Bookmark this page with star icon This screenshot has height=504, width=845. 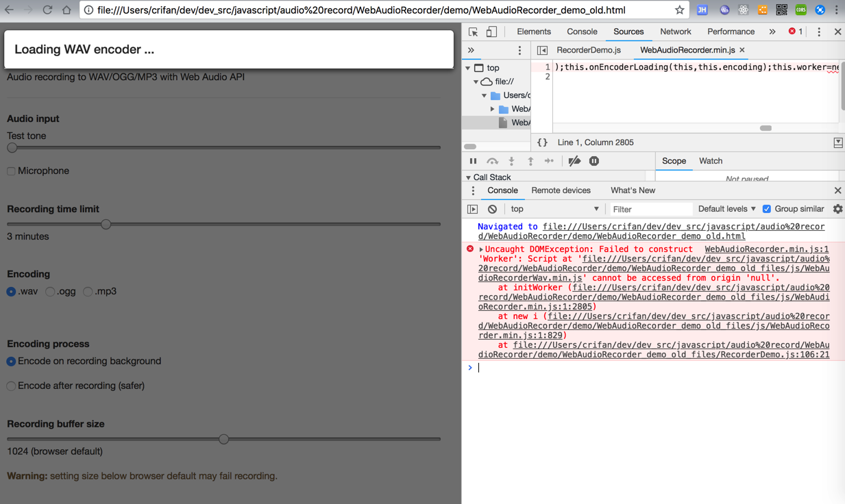point(679,10)
